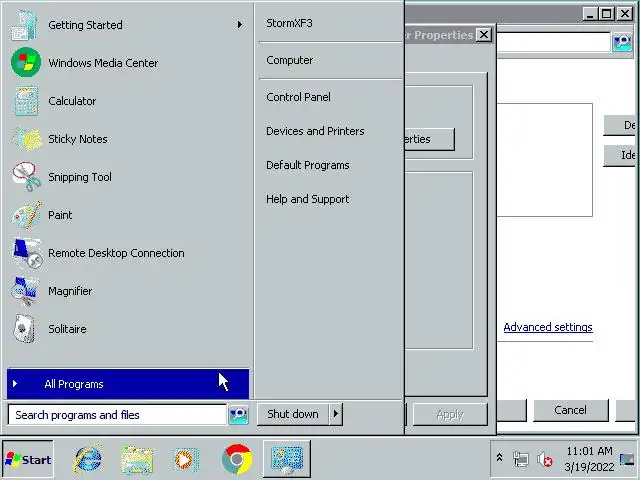This screenshot has height=480, width=640.
Task: Close the Properties dialog
Action: click(x=484, y=35)
